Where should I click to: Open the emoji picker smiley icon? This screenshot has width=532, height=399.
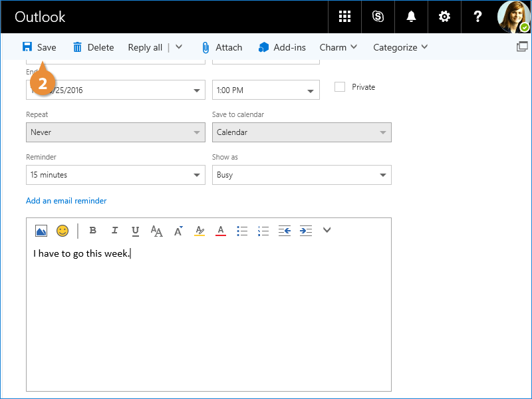point(63,231)
